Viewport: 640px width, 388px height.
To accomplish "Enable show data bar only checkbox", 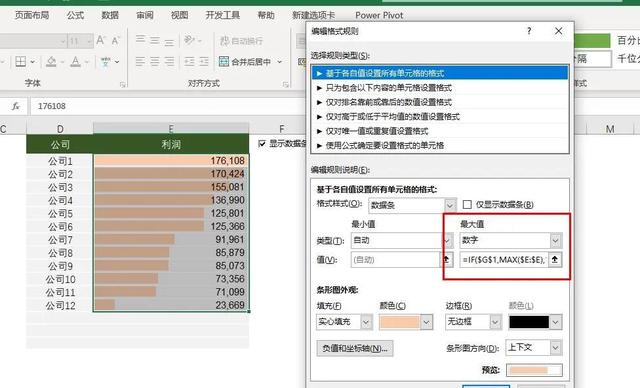I will click(x=467, y=204).
